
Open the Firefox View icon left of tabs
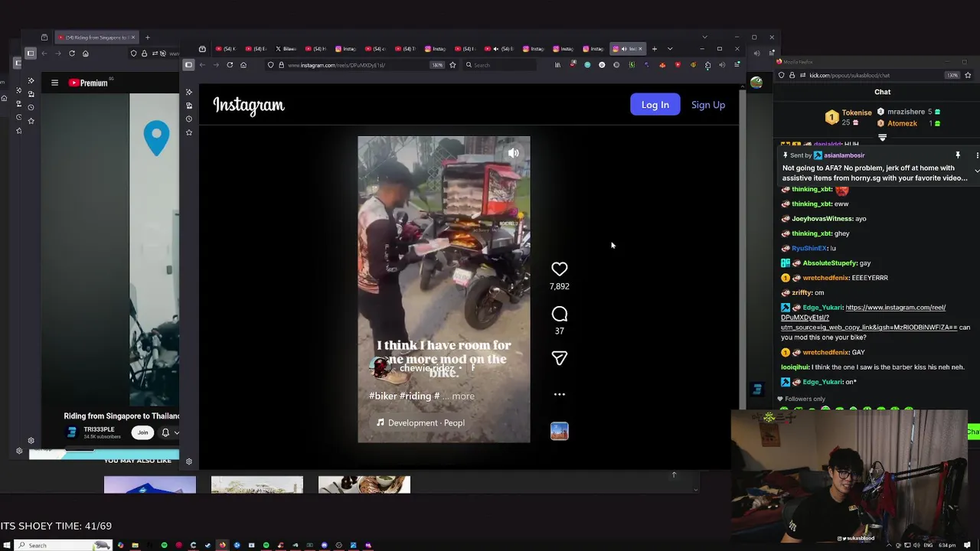point(202,49)
